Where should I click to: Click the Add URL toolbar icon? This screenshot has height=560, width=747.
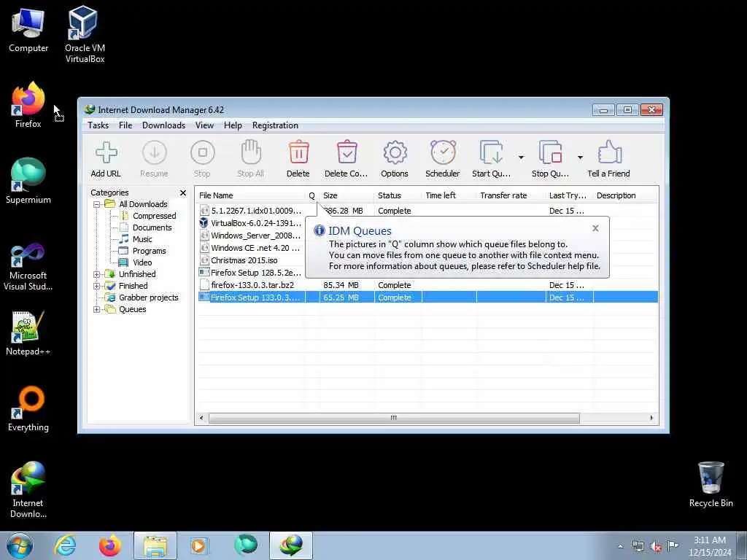pos(106,153)
